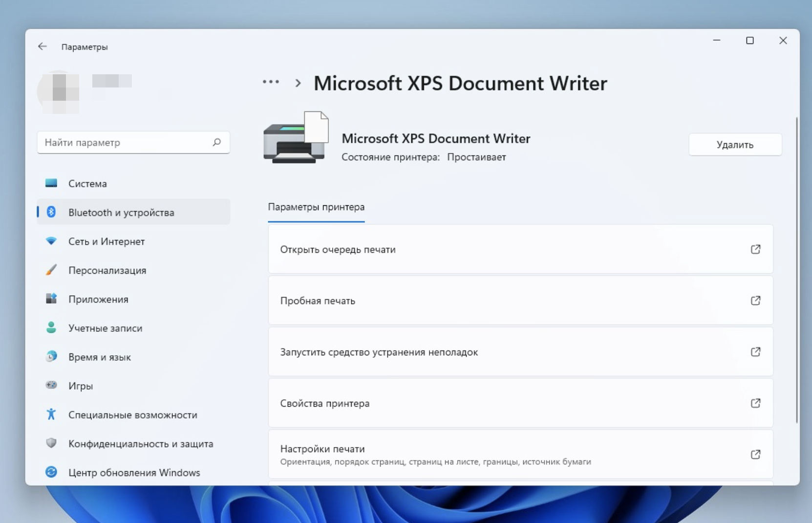
Task: Click the Конфиденциальность shield icon
Action: tap(51, 443)
